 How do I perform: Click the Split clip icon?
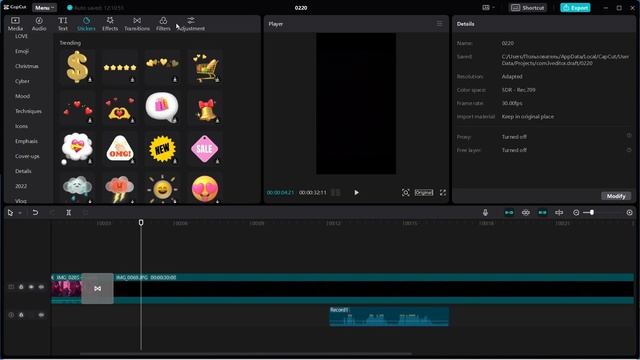pyautogui.click(x=69, y=213)
